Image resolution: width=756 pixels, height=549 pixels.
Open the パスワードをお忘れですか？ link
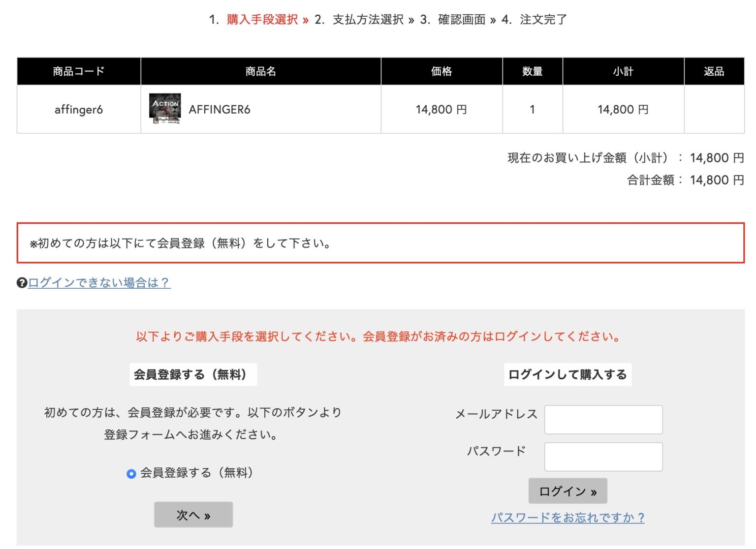568,518
